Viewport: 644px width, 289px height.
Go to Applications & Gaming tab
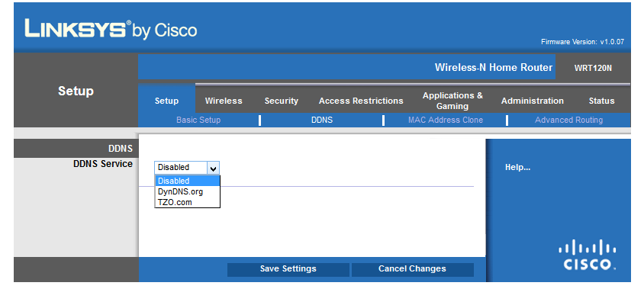tap(452, 101)
